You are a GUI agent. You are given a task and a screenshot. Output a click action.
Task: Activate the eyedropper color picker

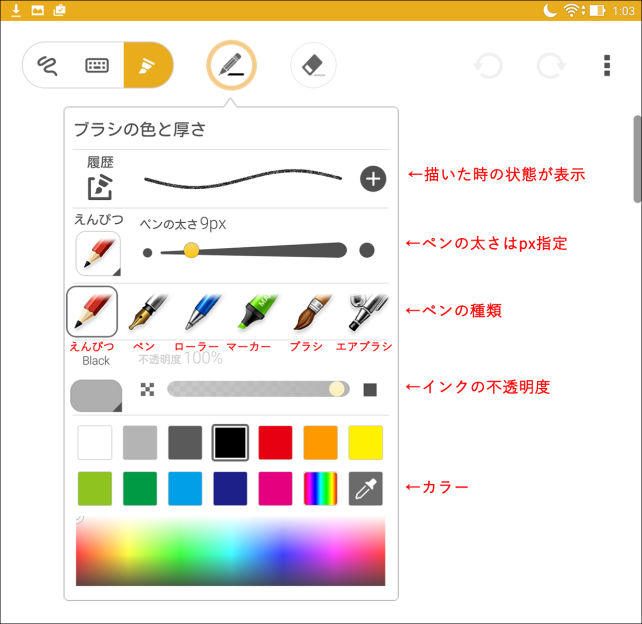point(366,488)
